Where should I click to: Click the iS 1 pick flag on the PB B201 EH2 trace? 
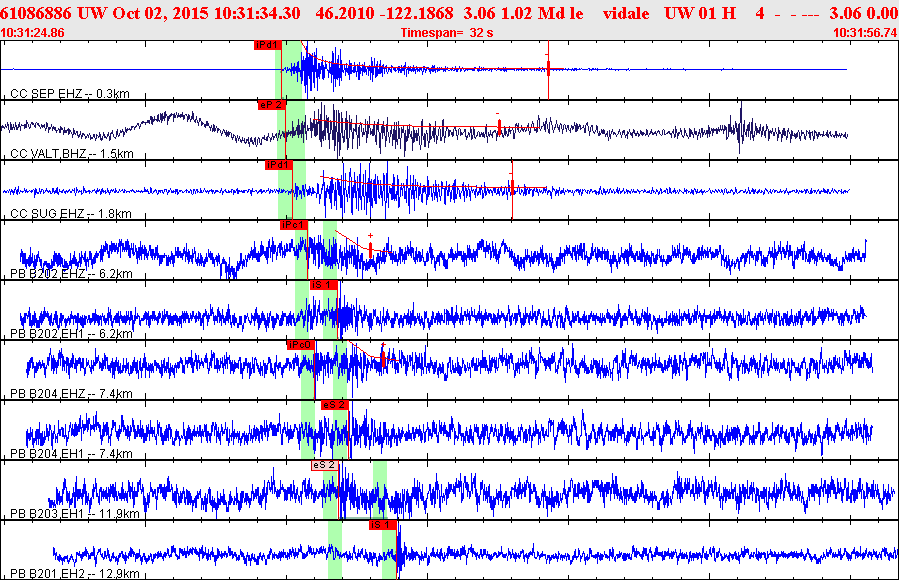(383, 525)
